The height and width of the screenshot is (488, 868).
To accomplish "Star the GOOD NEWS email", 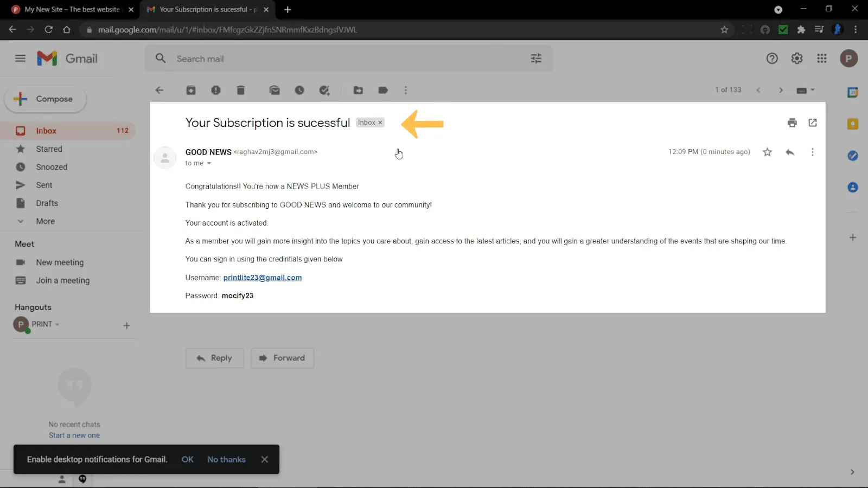I will (x=767, y=152).
